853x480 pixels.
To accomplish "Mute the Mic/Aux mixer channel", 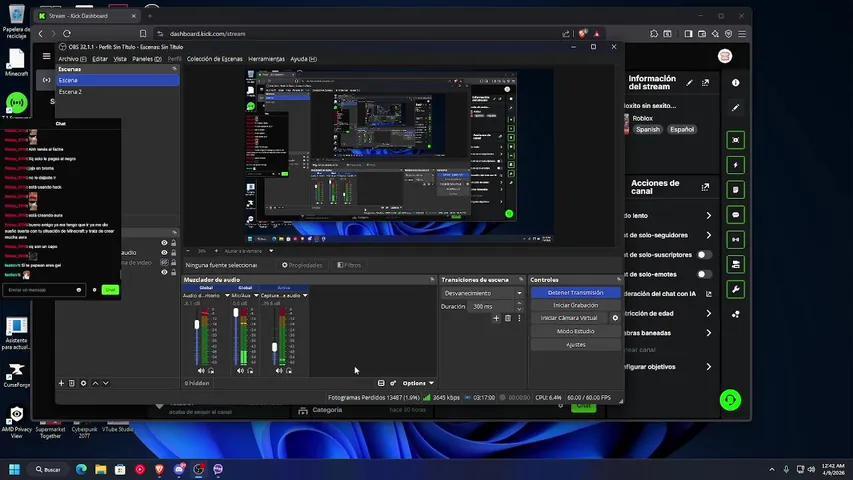I will [240, 371].
